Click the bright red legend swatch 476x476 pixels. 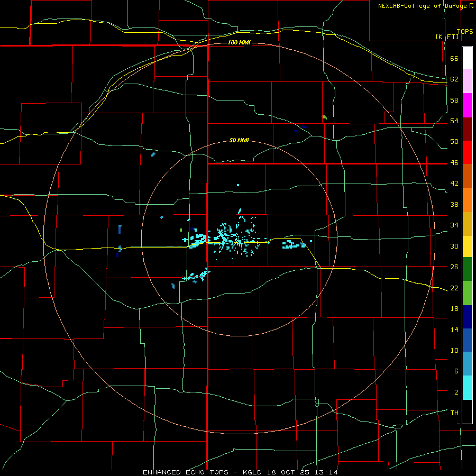[x=467, y=152]
